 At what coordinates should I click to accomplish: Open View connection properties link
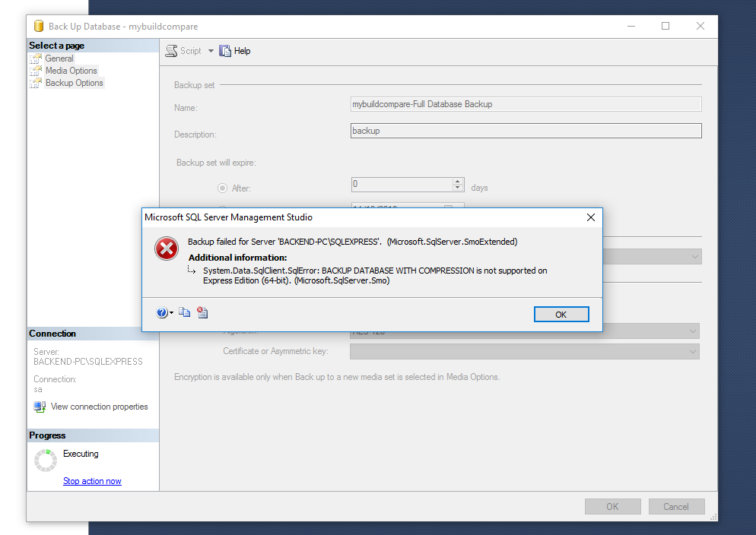(x=100, y=407)
